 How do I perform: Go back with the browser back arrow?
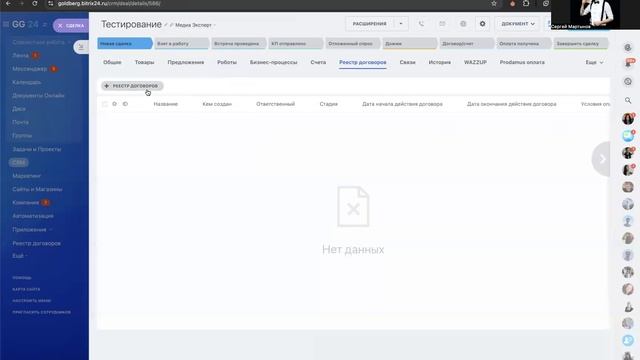[x=8, y=4]
